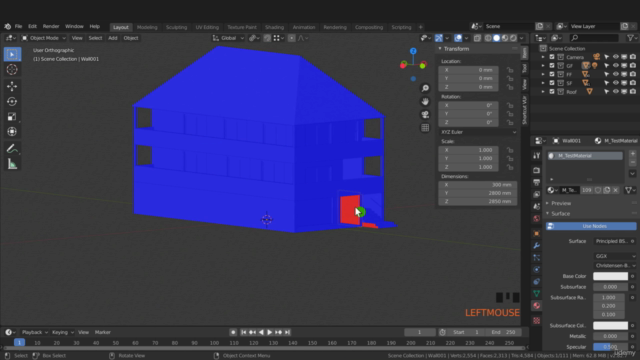Open the GGX distribution dropdown
This screenshot has width=640, height=360.
[x=614, y=256]
